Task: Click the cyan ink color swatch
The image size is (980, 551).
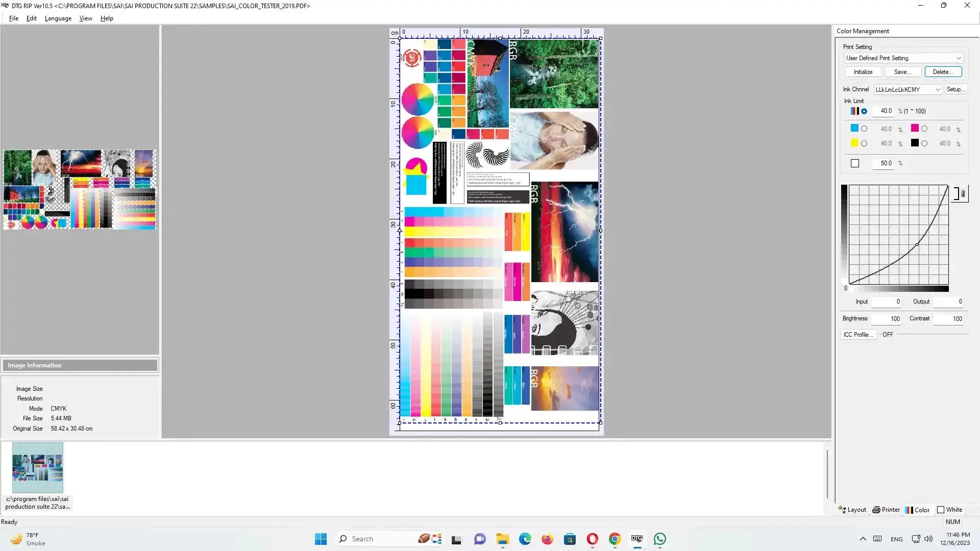Action: 854,129
